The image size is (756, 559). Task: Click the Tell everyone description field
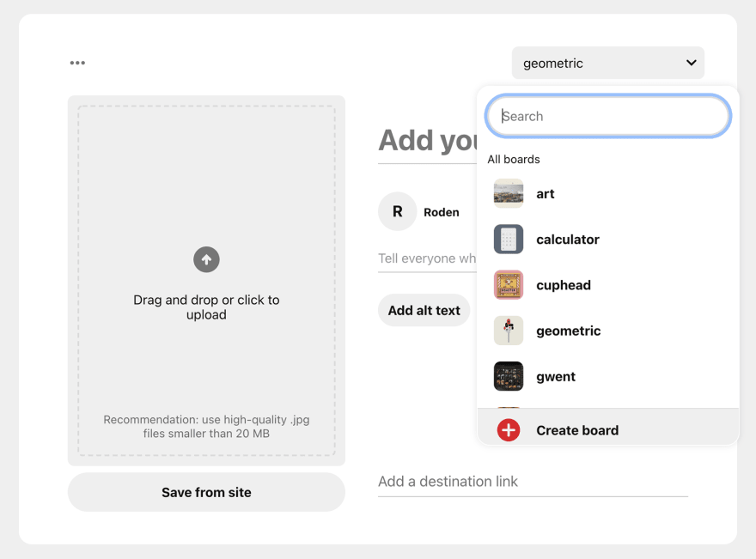click(x=428, y=258)
